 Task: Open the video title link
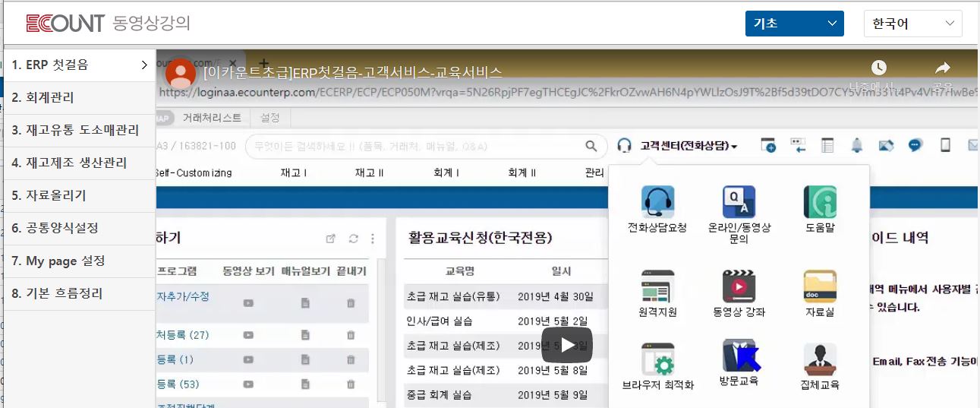click(353, 73)
